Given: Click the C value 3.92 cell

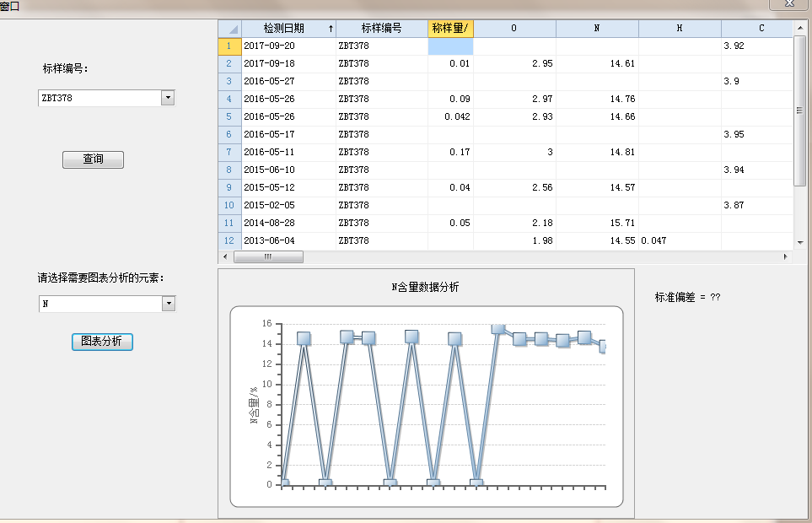Looking at the screenshot, I should pyautogui.click(x=757, y=46).
